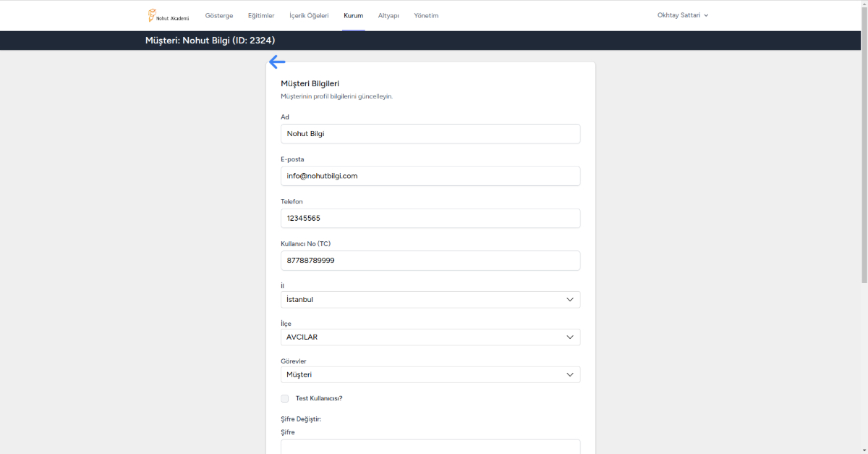Switch to İçerik Öğeleri section
The width and height of the screenshot is (868, 454).
[x=309, y=15]
